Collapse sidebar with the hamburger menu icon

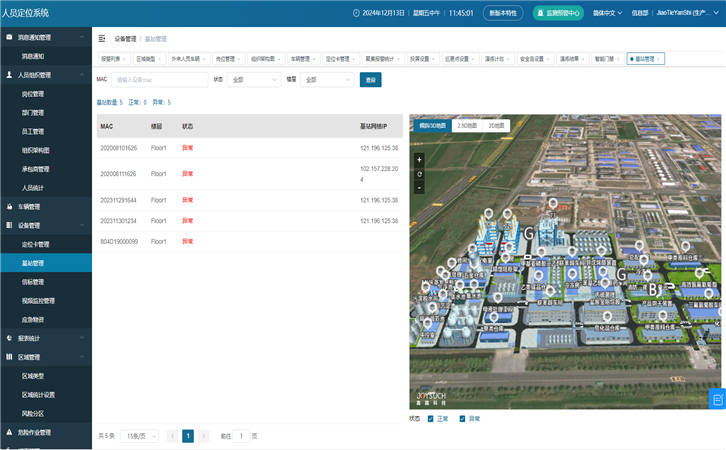(x=102, y=39)
